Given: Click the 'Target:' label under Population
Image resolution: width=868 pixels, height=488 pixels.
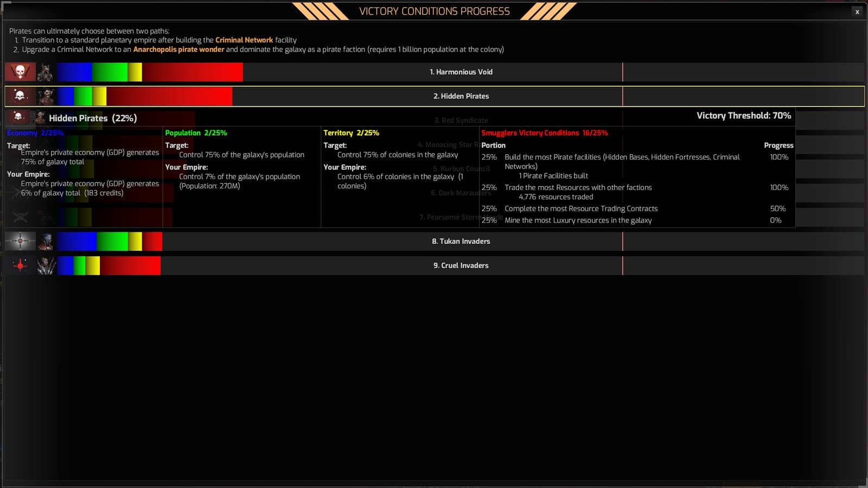Looking at the screenshot, I should coord(177,145).
